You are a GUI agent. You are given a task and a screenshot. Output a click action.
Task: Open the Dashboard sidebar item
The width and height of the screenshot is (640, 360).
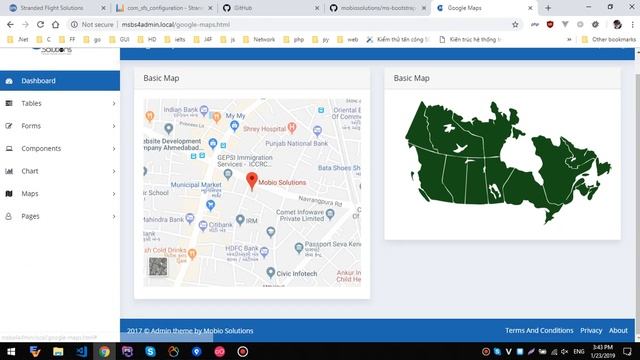tap(60, 81)
